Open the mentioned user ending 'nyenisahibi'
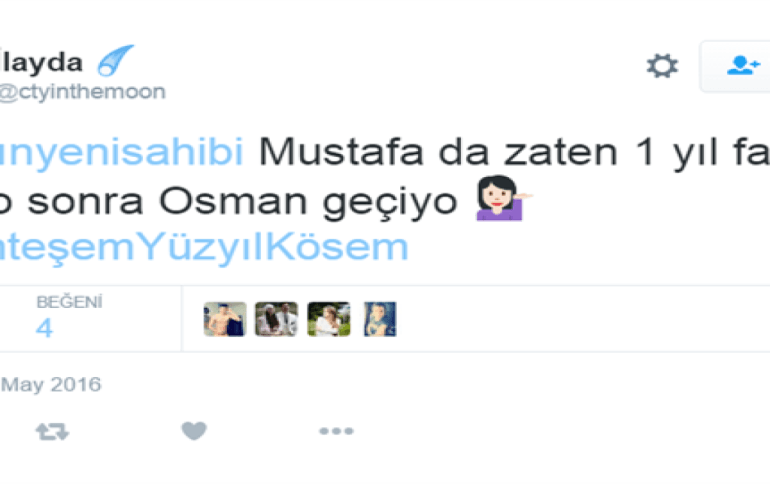 click(x=122, y=152)
